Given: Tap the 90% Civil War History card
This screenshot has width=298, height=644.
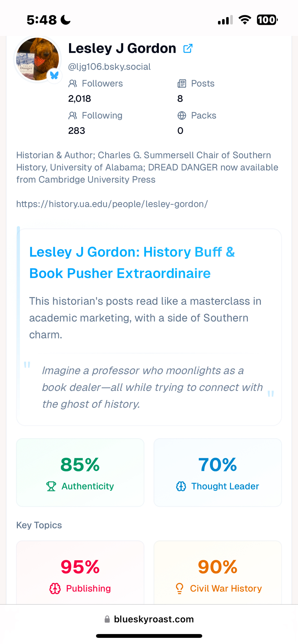Looking at the screenshot, I should [218, 573].
